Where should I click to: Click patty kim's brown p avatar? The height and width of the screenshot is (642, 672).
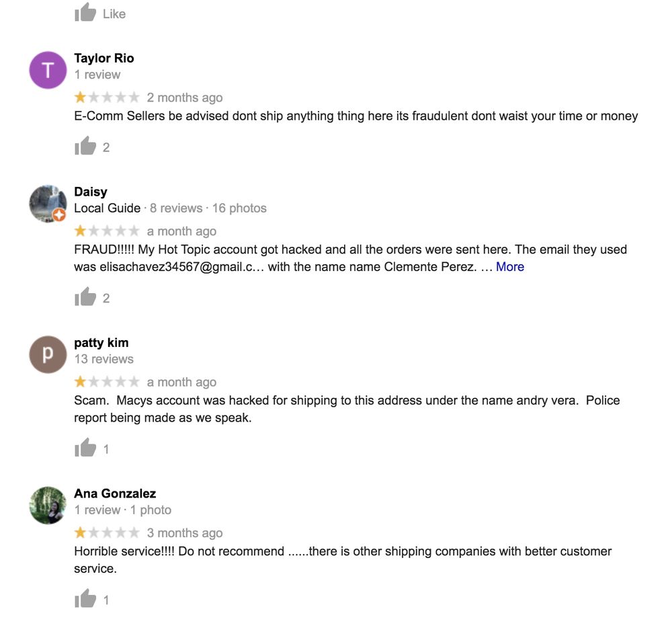coord(48,354)
